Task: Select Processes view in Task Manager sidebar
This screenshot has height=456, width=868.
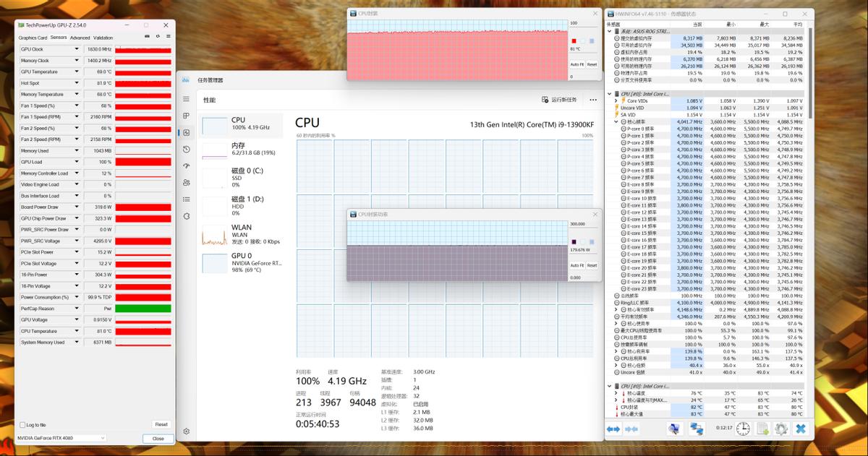Action: point(187,114)
